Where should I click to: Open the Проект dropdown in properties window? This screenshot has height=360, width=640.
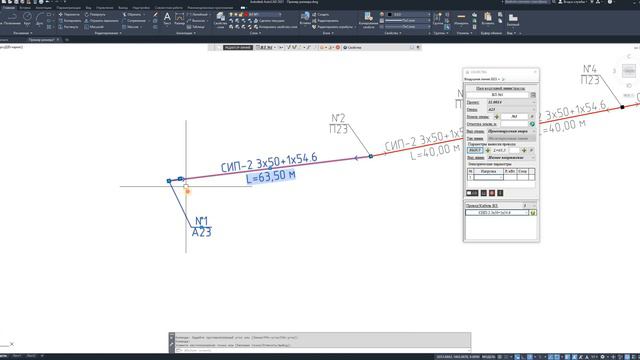(511, 102)
